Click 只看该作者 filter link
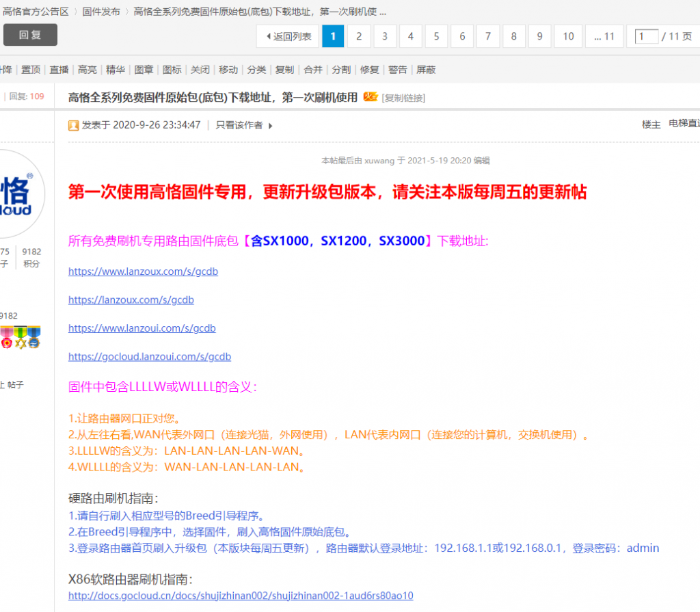The height and width of the screenshot is (612, 700). tap(239, 125)
